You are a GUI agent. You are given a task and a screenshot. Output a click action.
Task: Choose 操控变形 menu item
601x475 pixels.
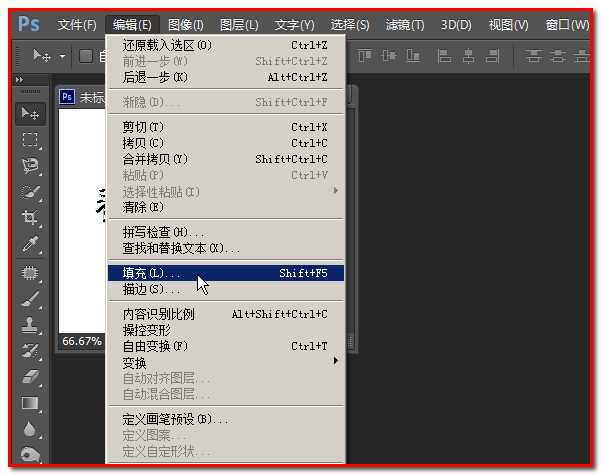(x=225, y=330)
